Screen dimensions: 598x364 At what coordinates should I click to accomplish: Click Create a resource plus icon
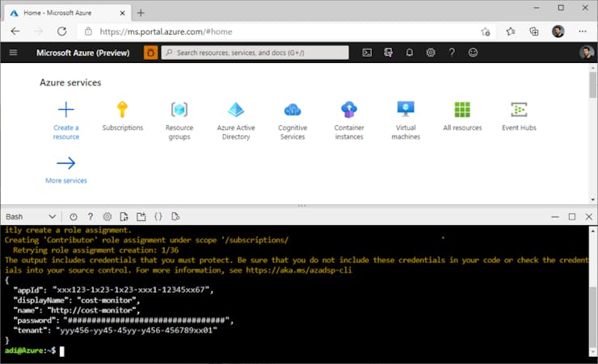point(66,110)
